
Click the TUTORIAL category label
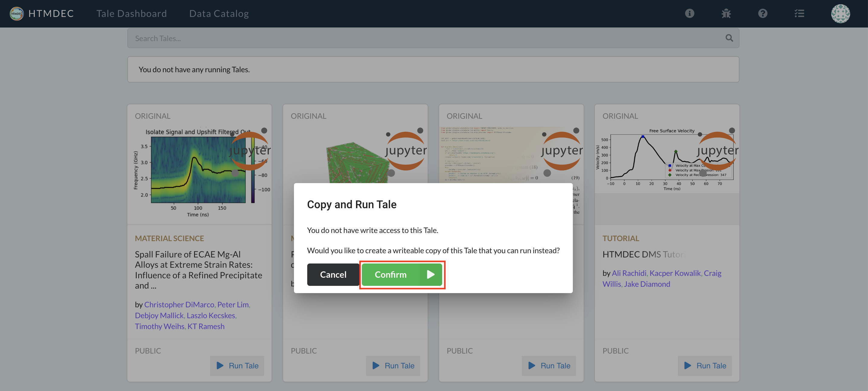tap(621, 238)
